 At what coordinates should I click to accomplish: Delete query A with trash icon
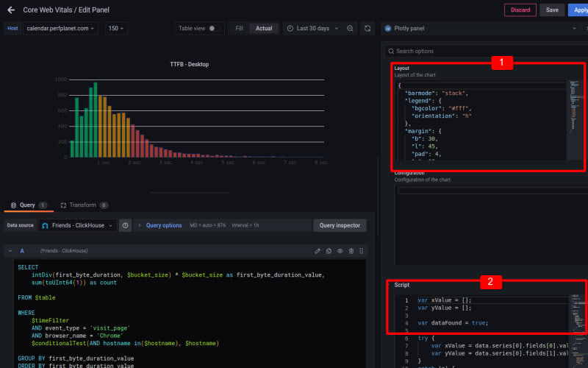click(351, 251)
